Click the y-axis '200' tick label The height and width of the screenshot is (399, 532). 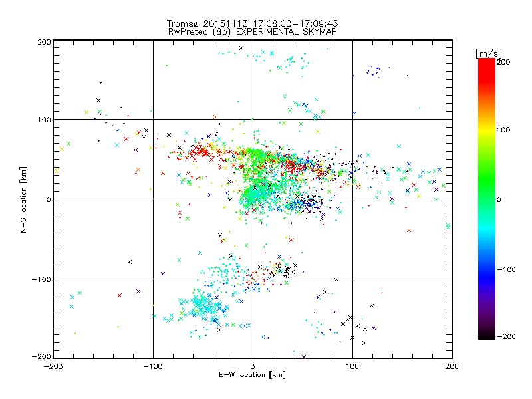point(44,42)
